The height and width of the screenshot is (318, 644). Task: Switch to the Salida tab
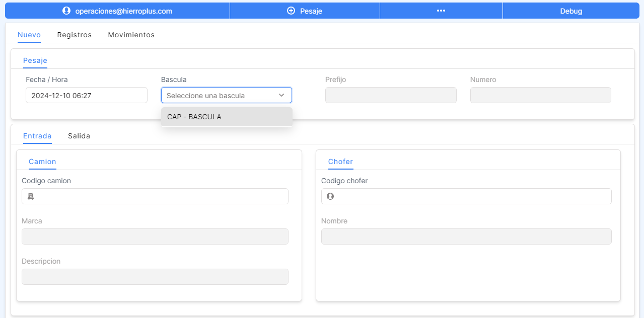79,136
